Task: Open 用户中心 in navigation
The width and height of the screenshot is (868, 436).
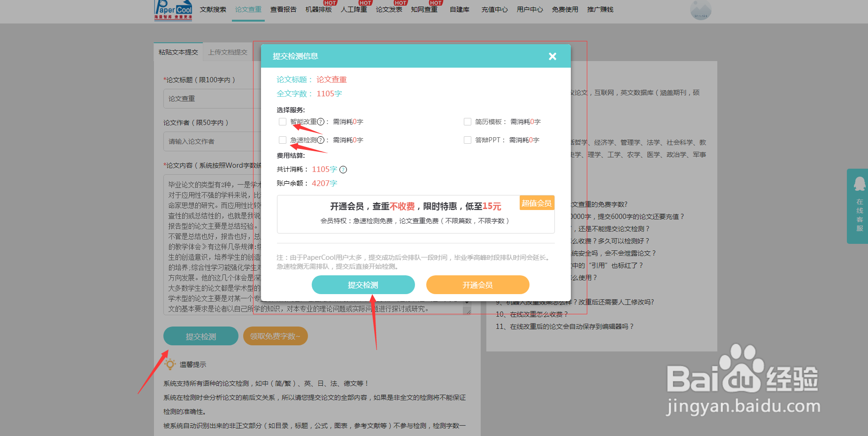Action: click(530, 9)
